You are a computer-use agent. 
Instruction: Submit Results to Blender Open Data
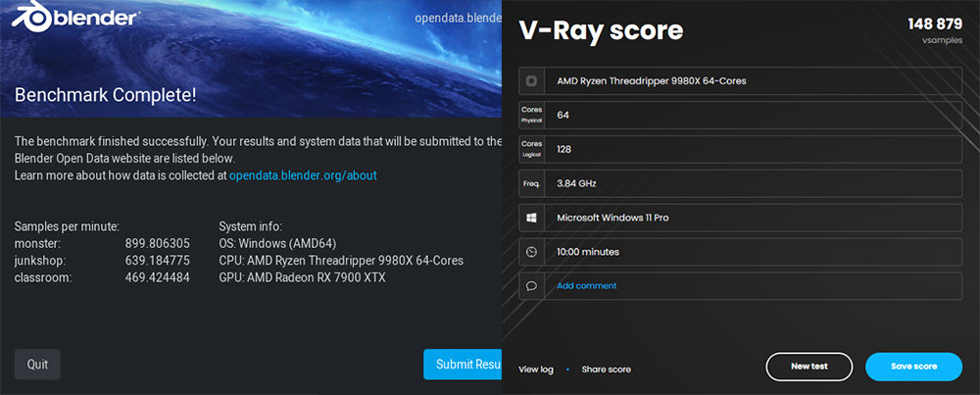[463, 365]
